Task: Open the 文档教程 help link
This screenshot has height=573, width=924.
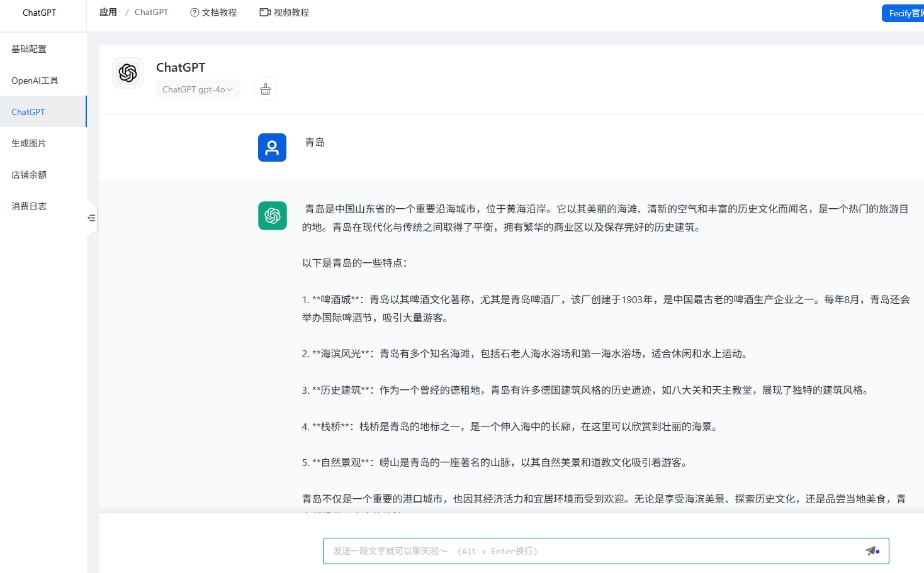Action: point(213,13)
